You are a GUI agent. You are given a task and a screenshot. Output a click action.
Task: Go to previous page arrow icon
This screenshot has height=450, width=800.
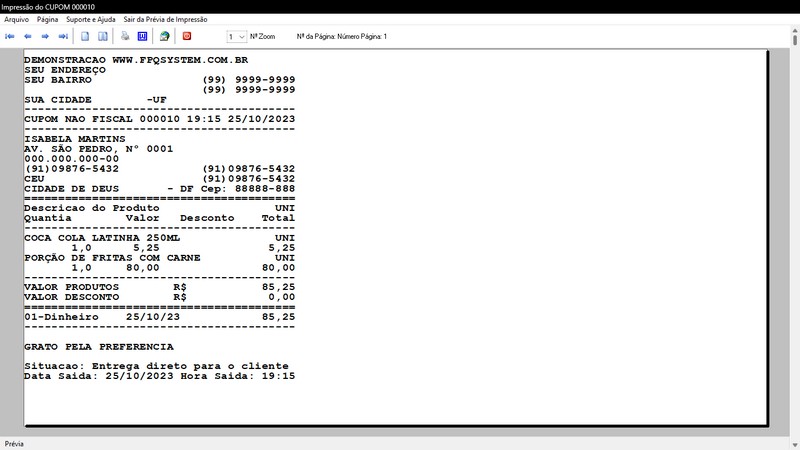pyautogui.click(x=28, y=36)
